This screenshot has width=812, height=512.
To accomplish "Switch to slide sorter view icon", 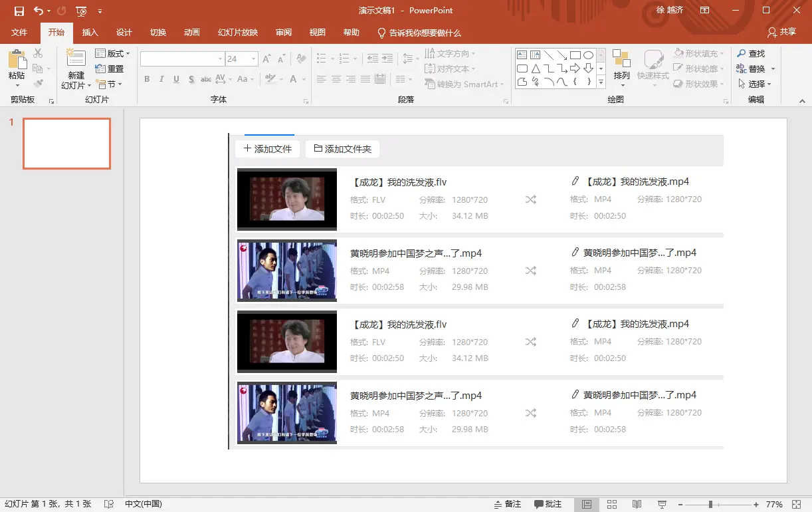I will 612,504.
